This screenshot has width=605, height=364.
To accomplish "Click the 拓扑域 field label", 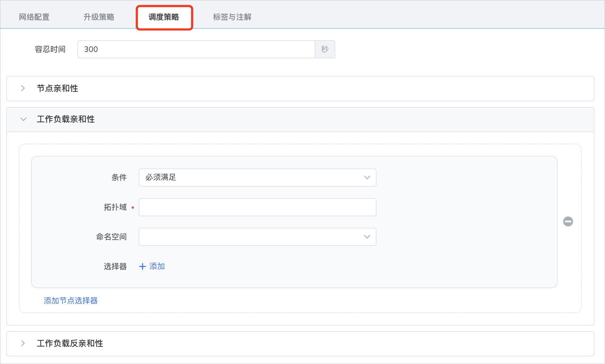I will 115,207.
